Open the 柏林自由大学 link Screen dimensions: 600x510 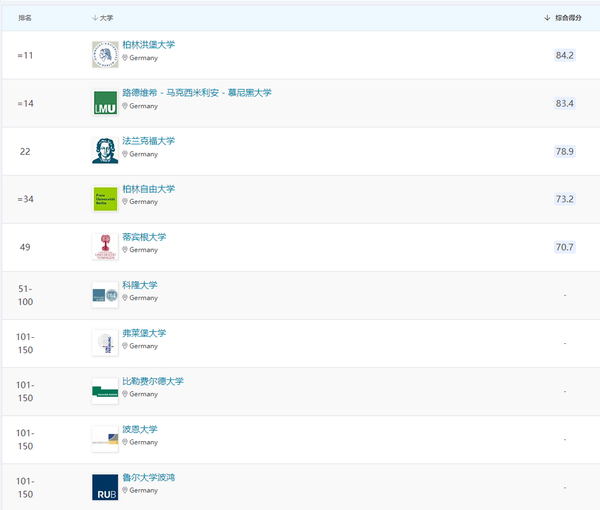click(148, 189)
